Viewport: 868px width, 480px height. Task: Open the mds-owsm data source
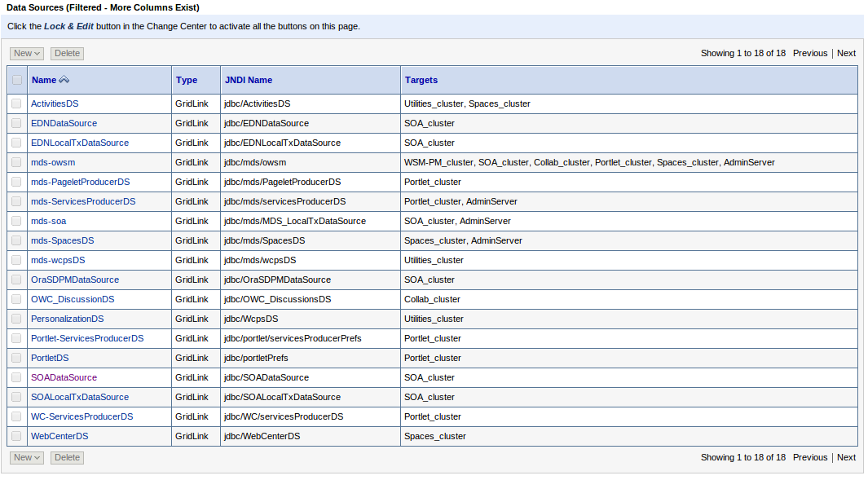(x=53, y=162)
